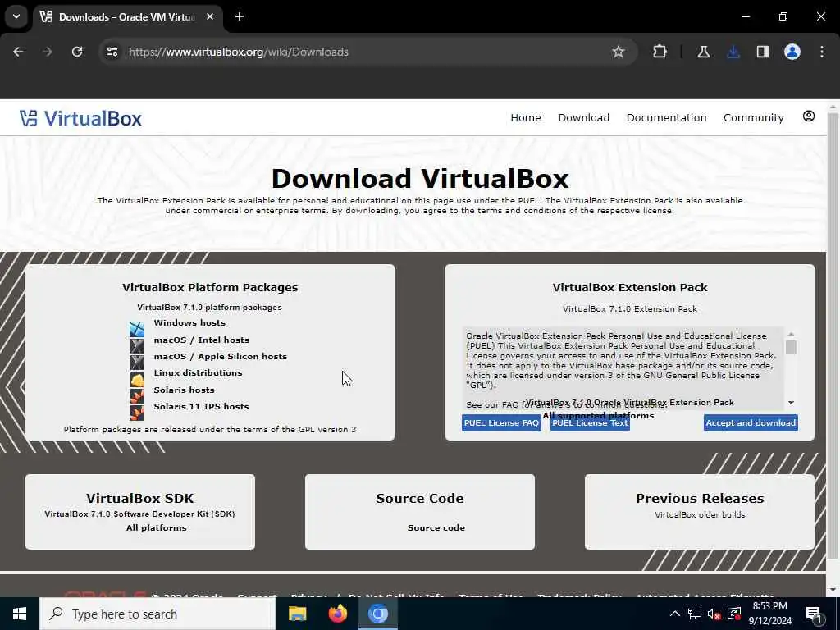Close the Downloads – Oracle VM VirtualBox tab
This screenshot has width=840, height=630.
[210, 16]
